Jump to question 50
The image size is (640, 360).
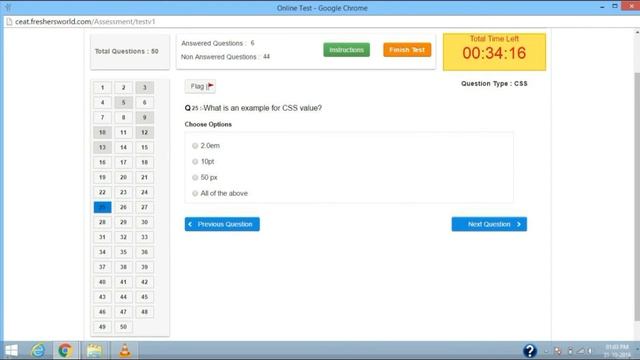tap(123, 327)
